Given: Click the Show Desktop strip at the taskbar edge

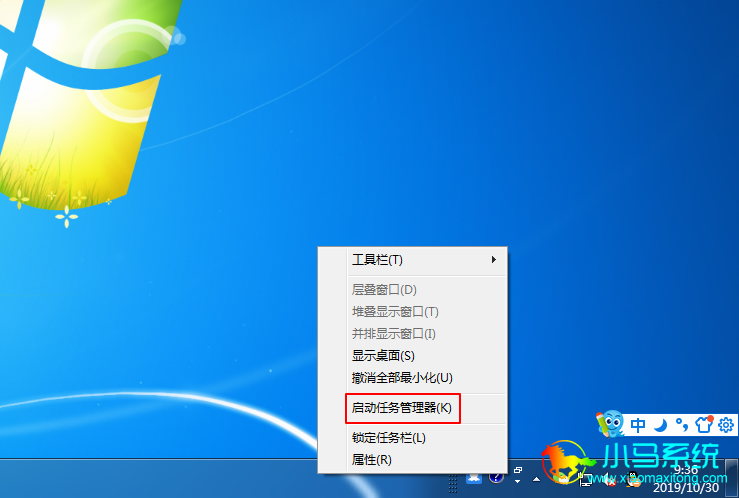Looking at the screenshot, I should click(732, 478).
